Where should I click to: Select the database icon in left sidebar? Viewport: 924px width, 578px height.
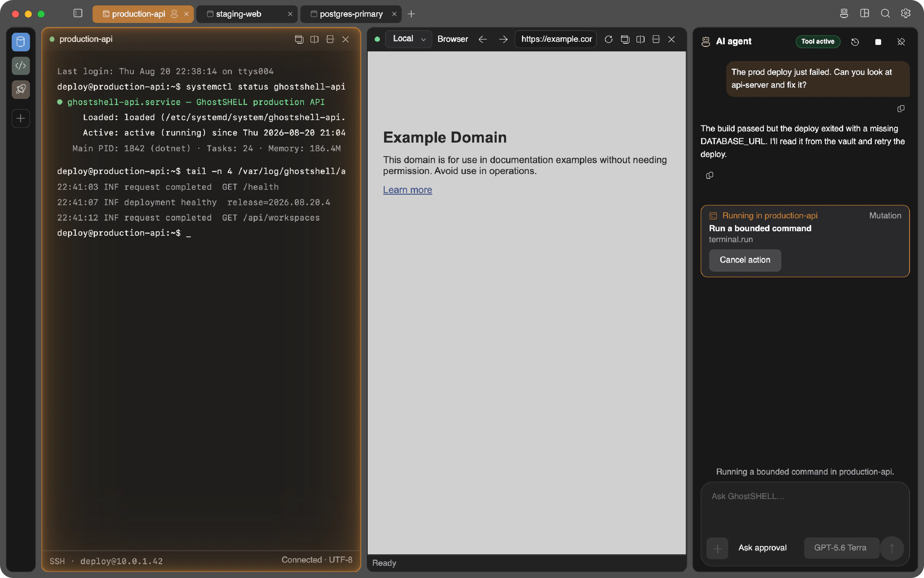tap(21, 42)
